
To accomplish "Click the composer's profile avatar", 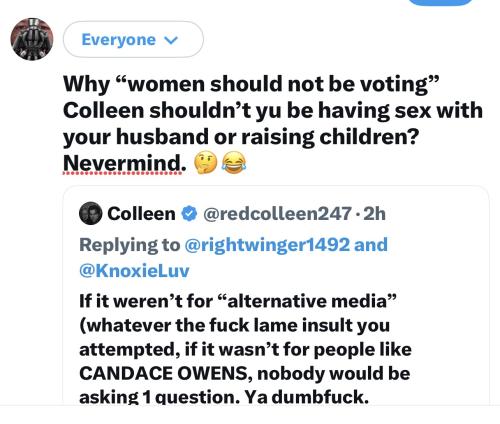I will (32, 39).
